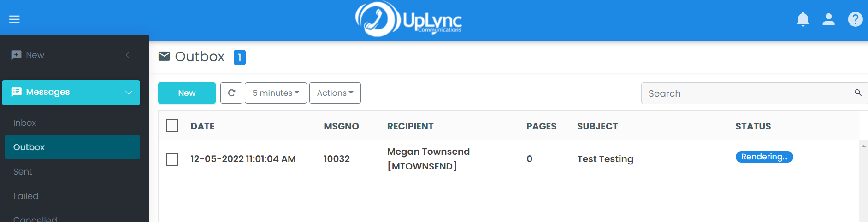The height and width of the screenshot is (222, 868).
Task: Click the refresh icon button
Action: pyautogui.click(x=231, y=93)
